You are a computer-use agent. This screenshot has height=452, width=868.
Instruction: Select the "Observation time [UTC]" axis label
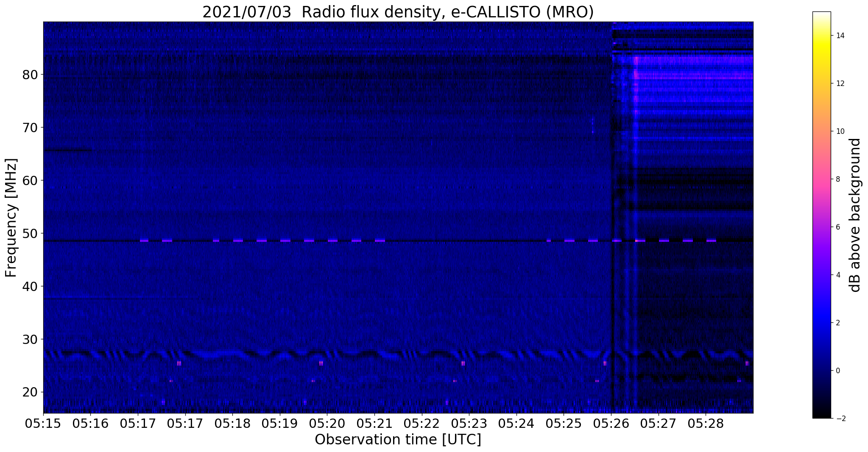click(398, 440)
